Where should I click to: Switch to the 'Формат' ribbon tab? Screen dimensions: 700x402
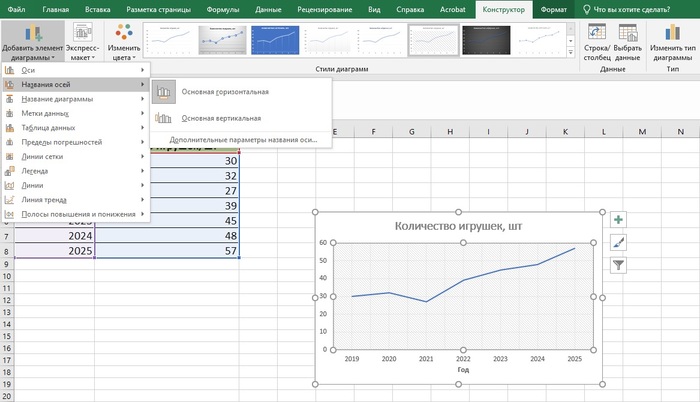[x=552, y=9]
